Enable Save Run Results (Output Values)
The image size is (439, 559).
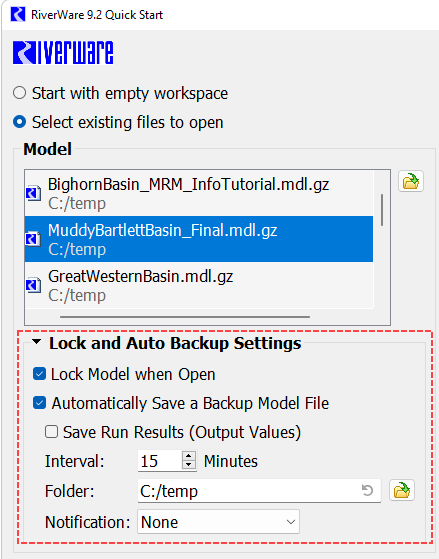pyautogui.click(x=51, y=432)
